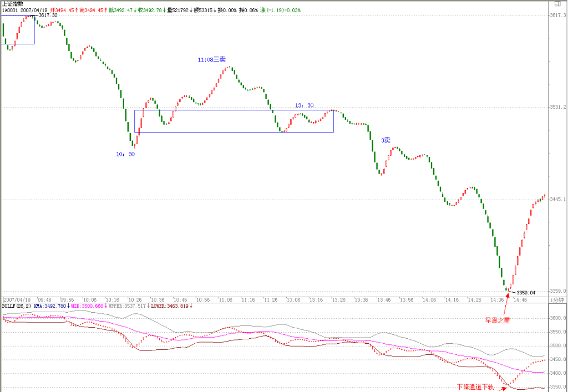Click the 13:30 blue time annotation
This screenshot has width=568, height=392.
pos(304,106)
